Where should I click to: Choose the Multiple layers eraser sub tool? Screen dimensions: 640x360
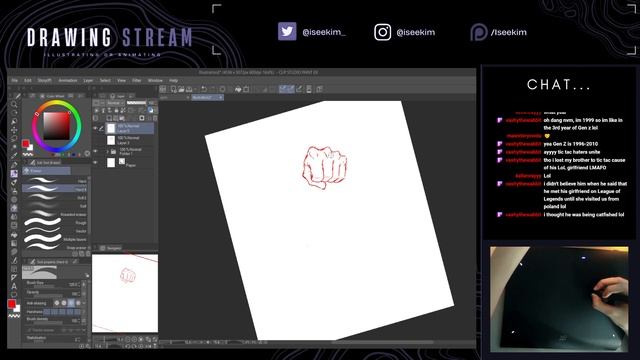[56, 239]
